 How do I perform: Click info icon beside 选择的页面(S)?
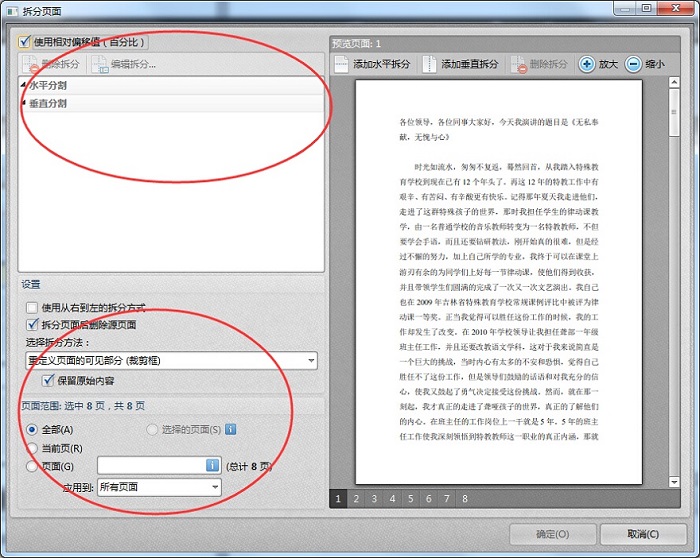[x=230, y=429]
